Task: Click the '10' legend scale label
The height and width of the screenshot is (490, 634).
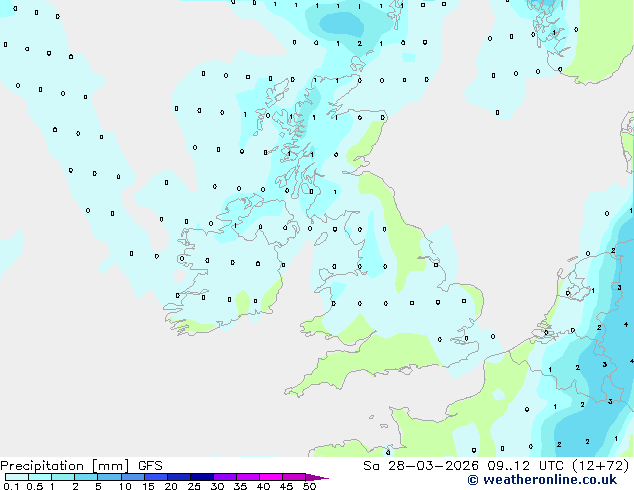Action: pos(125,486)
